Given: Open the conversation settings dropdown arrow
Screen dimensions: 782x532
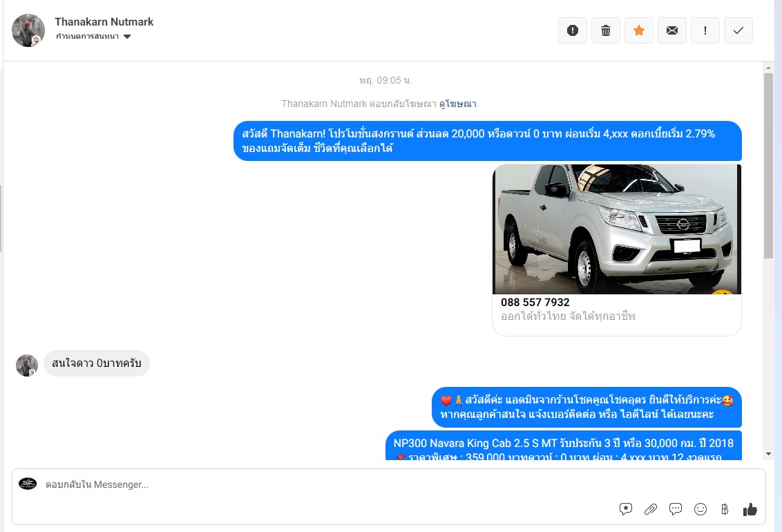Looking at the screenshot, I should tap(127, 37).
